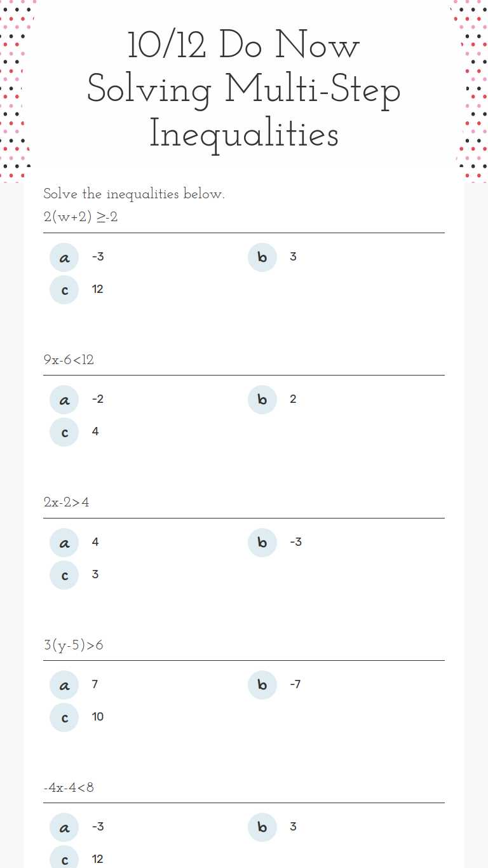This screenshot has width=488, height=868.
Task: Select option a for 2(w+2) ≥ -2
Action: click(64, 257)
